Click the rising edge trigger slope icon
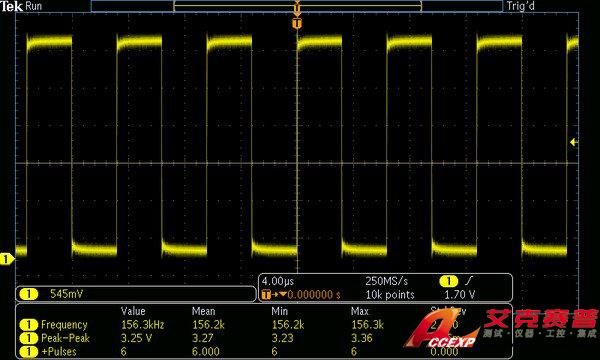This screenshot has height=360, width=600. coord(469,281)
